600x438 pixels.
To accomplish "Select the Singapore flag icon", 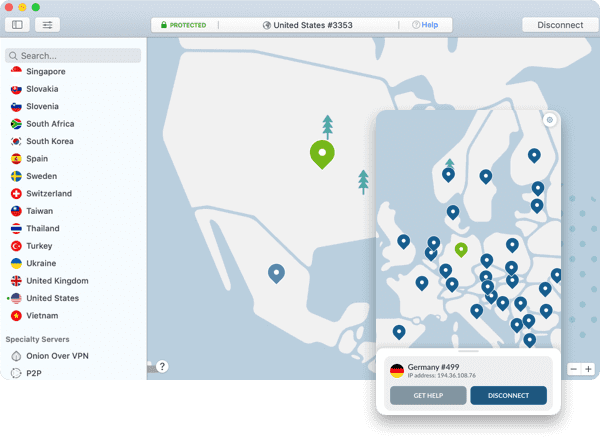I will point(16,72).
